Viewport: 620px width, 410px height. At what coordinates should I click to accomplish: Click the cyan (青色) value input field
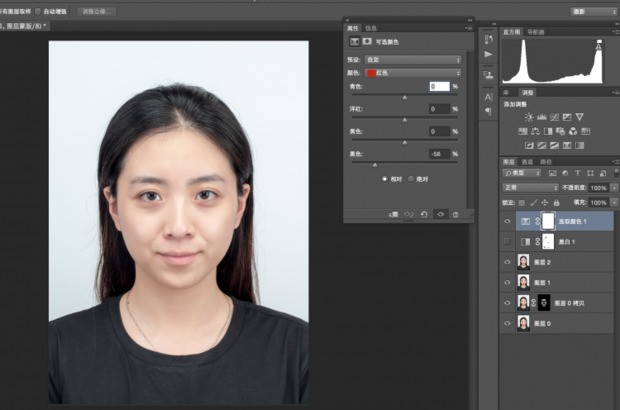coord(439,87)
